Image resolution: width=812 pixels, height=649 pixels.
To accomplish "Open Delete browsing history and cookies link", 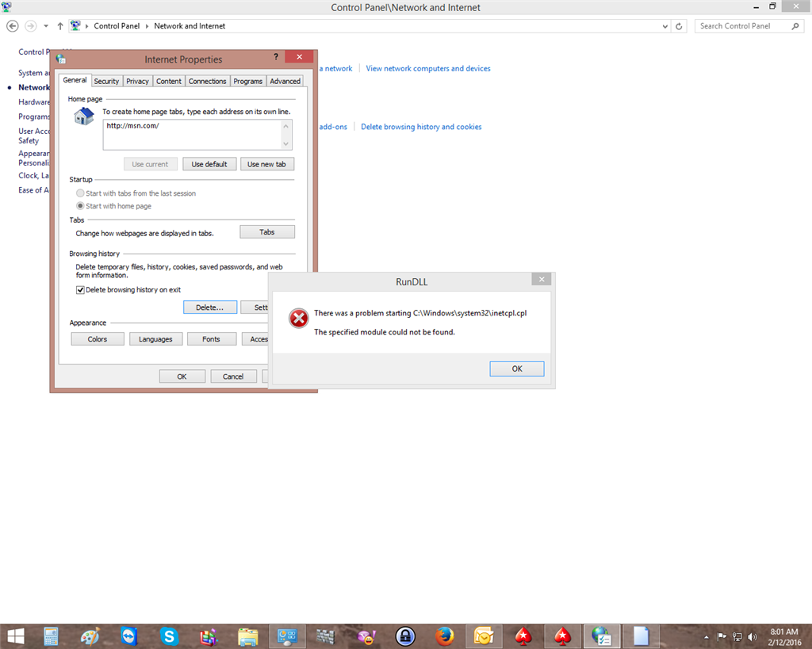I will [x=421, y=126].
